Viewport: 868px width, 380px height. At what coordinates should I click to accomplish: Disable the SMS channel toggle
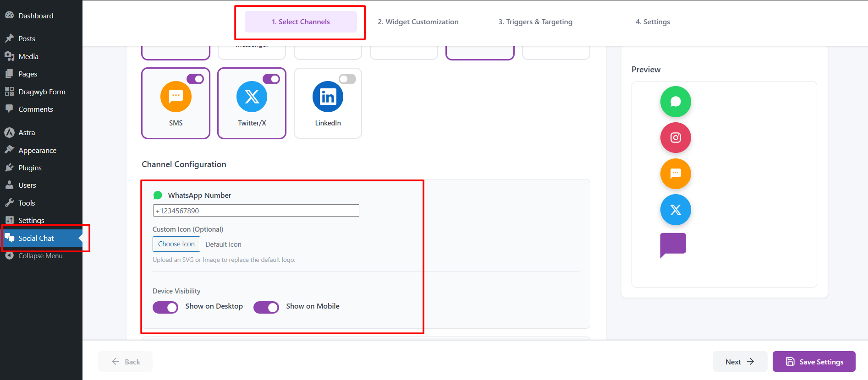coord(195,79)
